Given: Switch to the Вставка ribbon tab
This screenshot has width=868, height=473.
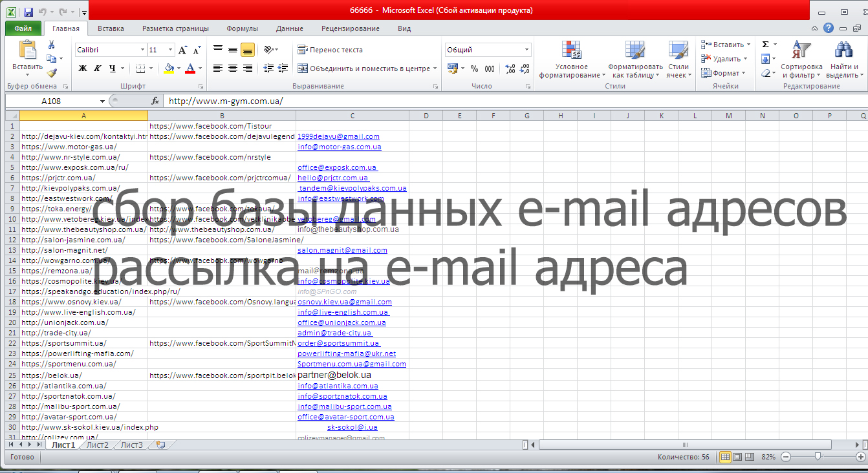Looking at the screenshot, I should pos(111,28).
